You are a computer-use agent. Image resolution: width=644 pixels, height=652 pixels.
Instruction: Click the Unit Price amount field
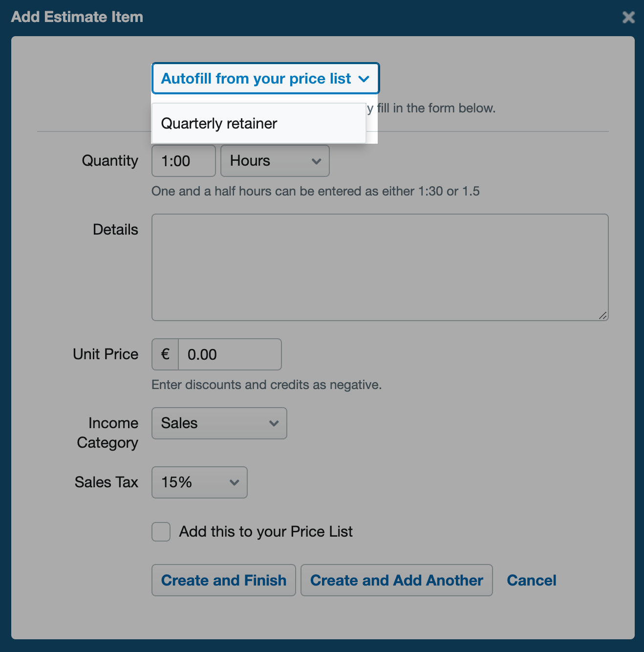coord(230,354)
